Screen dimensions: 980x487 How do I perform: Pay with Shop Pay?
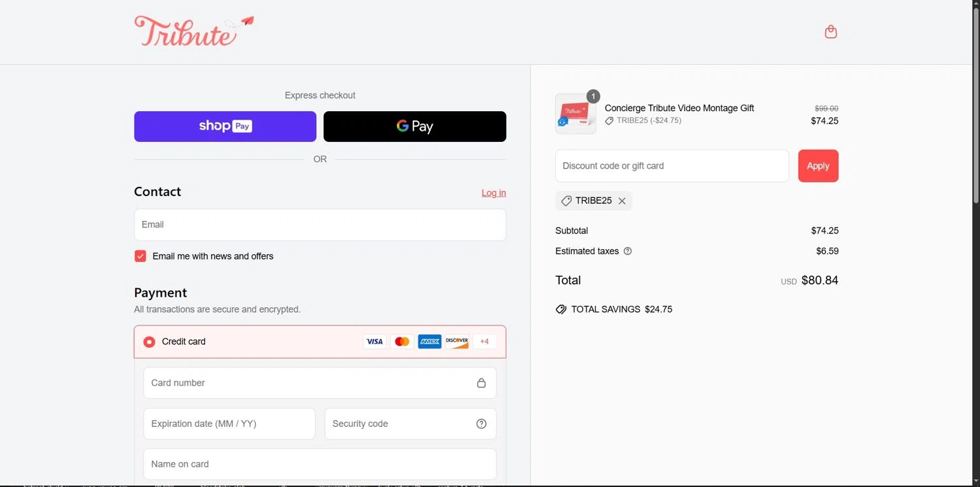pyautogui.click(x=225, y=126)
